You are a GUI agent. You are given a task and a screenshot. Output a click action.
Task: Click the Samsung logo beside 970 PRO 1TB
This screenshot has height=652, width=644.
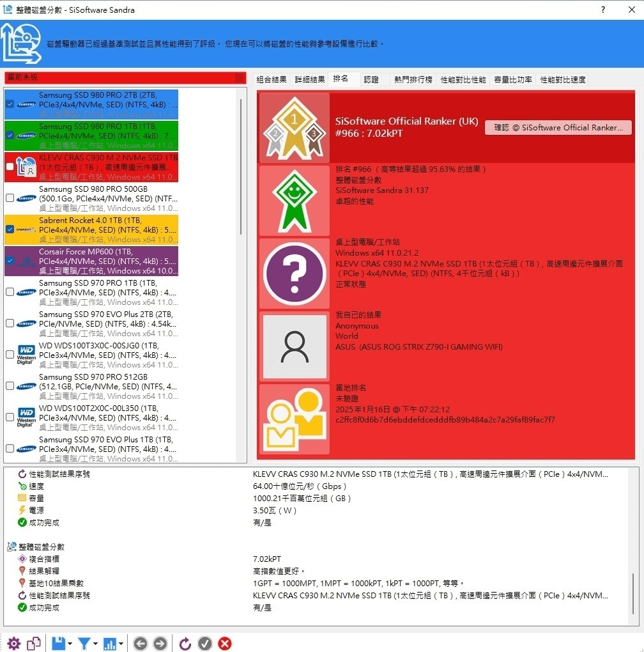[x=26, y=292]
